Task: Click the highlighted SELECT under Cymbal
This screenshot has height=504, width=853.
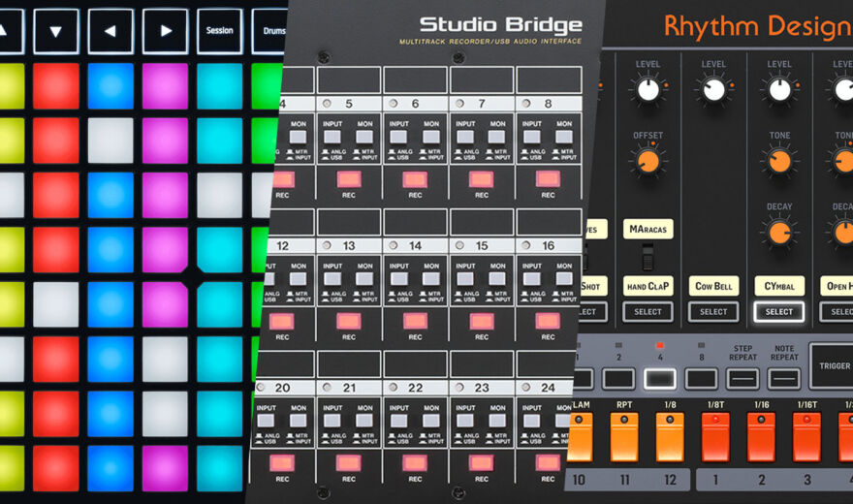Action: [779, 312]
